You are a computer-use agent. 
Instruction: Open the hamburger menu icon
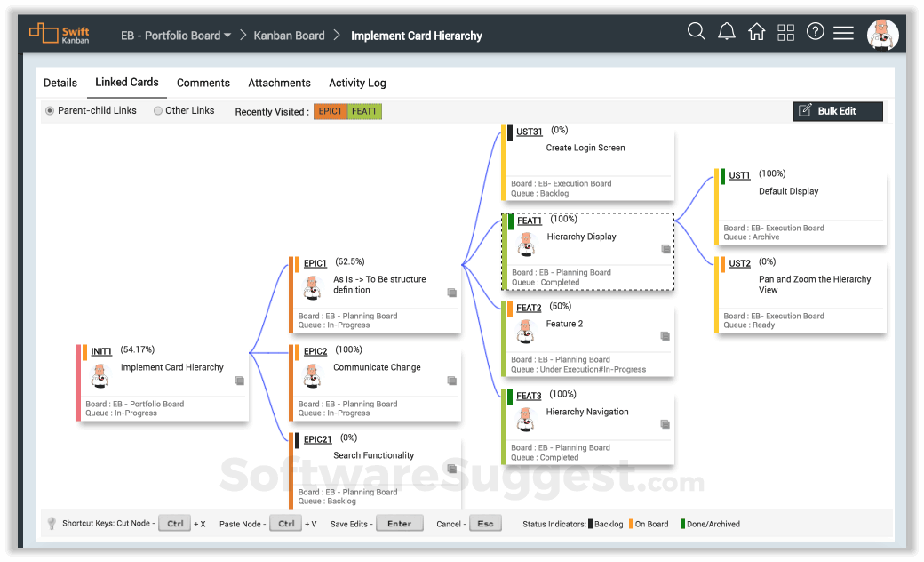pyautogui.click(x=844, y=31)
